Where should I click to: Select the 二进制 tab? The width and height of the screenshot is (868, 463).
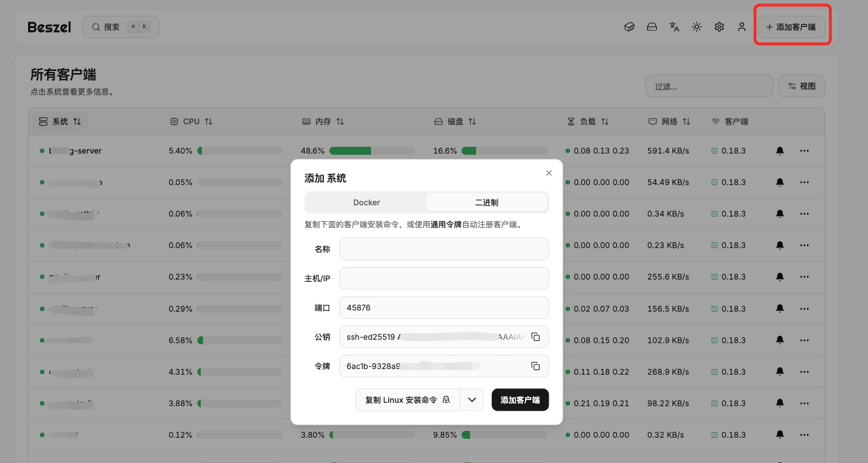pos(486,203)
